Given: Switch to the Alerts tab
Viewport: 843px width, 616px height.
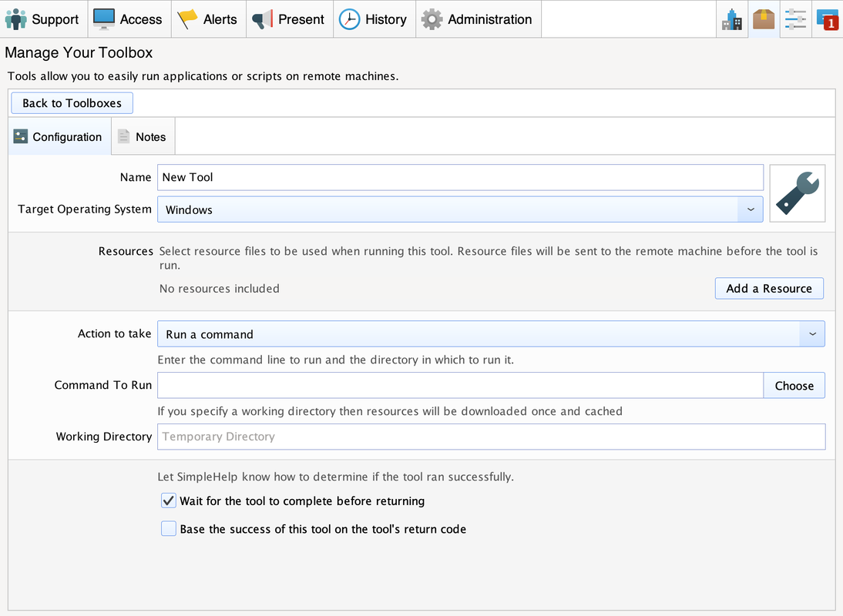Looking at the screenshot, I should click(209, 19).
